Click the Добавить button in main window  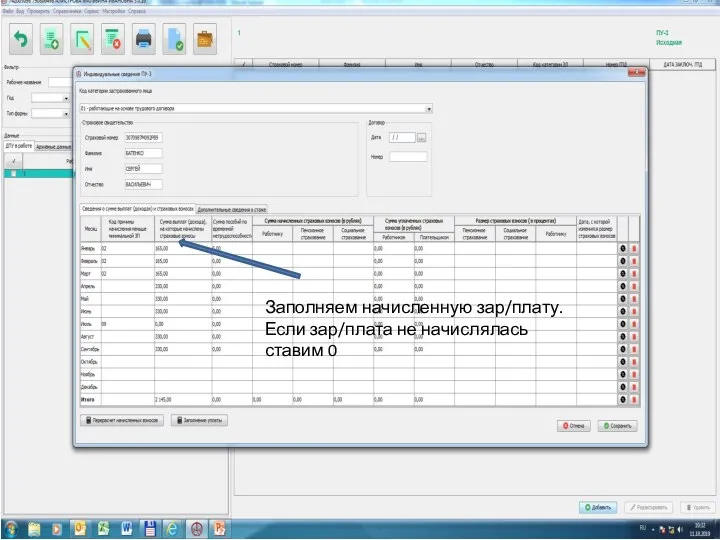[x=598, y=507]
